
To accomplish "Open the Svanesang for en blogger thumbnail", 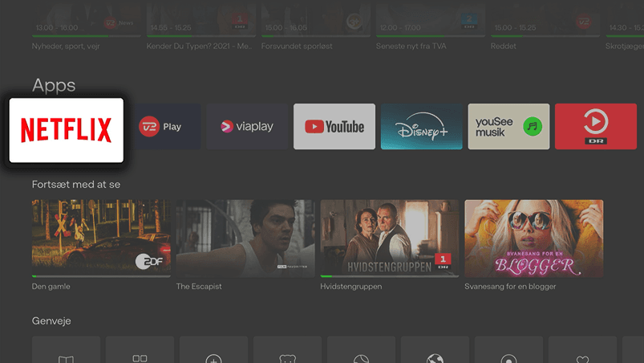I will click(533, 238).
